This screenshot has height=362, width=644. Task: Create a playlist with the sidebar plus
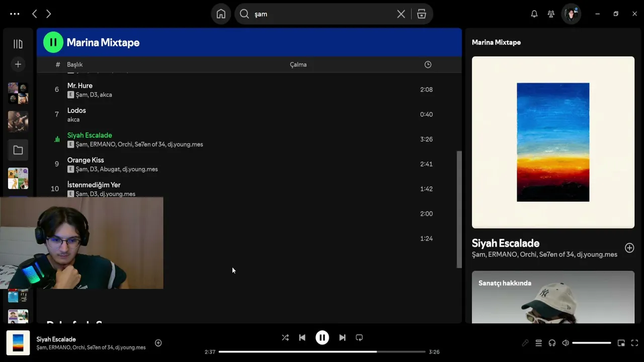click(x=18, y=64)
